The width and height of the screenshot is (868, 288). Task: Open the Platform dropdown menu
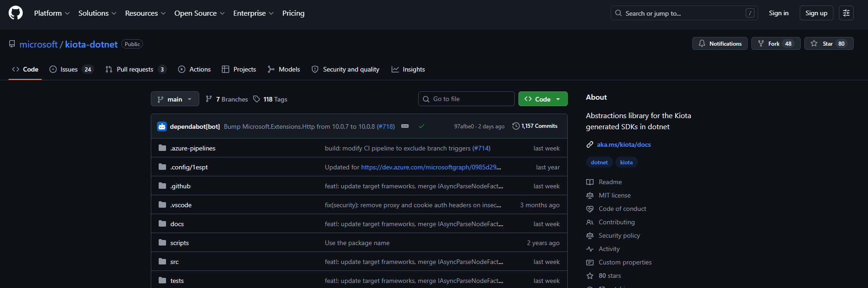tap(52, 13)
